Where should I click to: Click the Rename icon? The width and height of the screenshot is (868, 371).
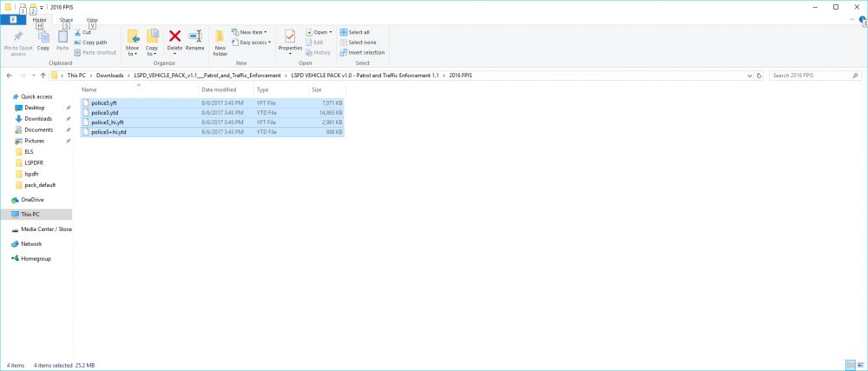tap(194, 36)
